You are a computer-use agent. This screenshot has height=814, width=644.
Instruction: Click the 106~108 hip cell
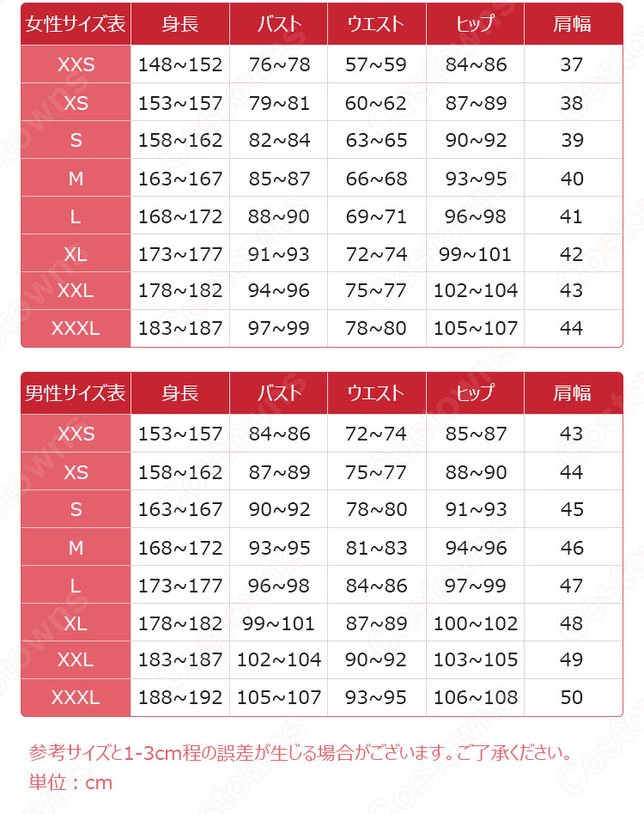pyautogui.click(x=476, y=697)
